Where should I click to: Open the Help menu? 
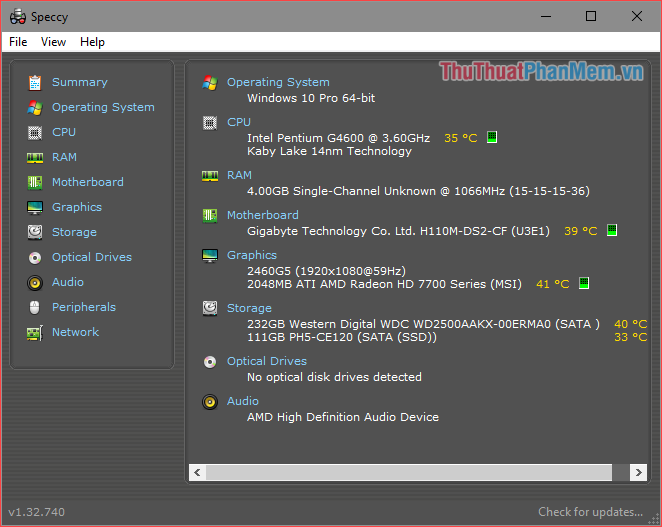pyautogui.click(x=92, y=42)
